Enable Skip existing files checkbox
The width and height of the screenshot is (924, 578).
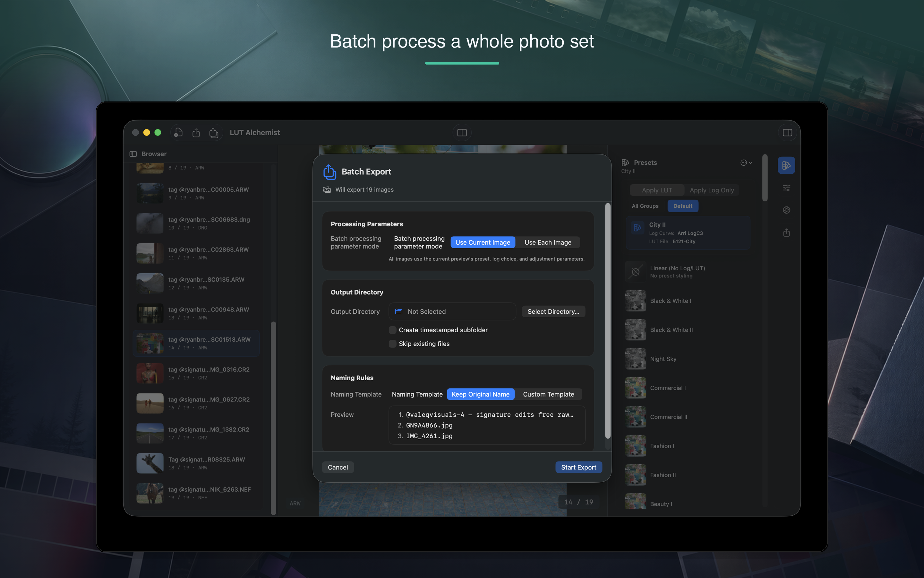click(x=392, y=344)
